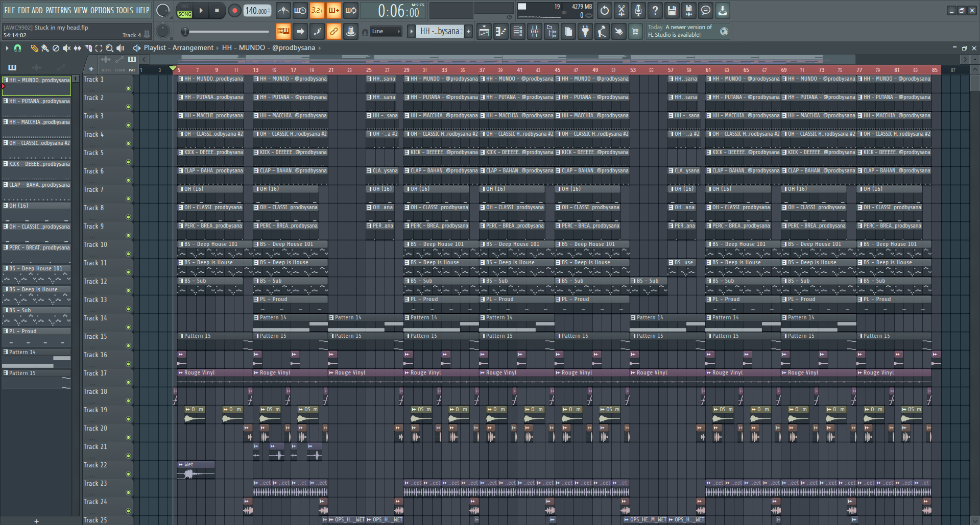Save the project with the floppy icon
Viewport: 980px width, 525px height.
tap(672, 10)
